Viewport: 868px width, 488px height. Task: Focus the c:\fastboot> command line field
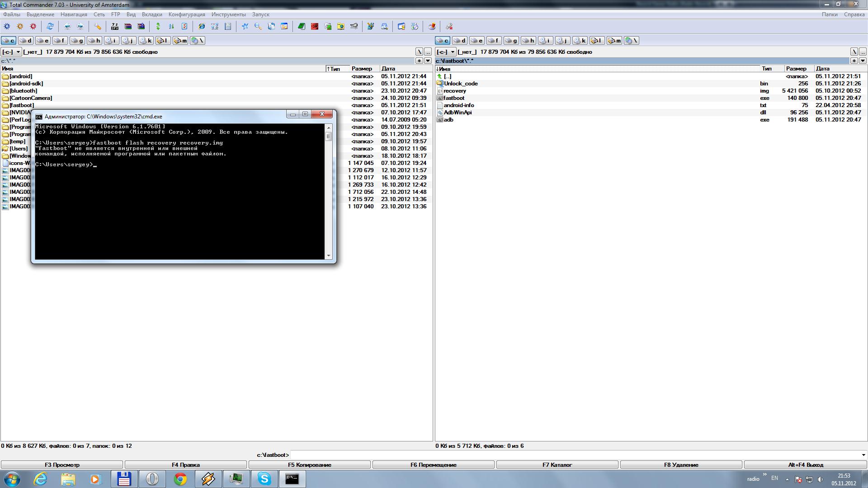click(x=575, y=455)
